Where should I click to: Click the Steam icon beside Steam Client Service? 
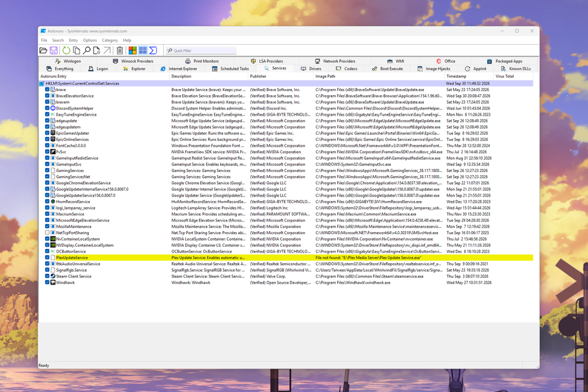53,276
